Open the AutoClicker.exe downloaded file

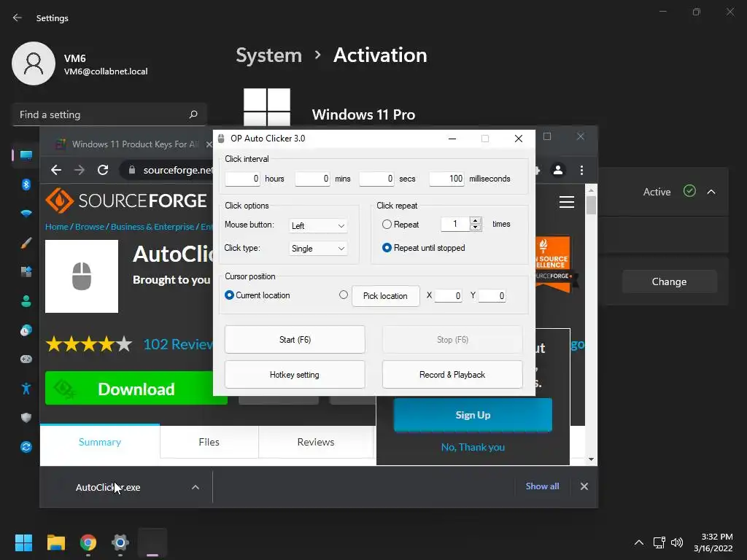click(x=108, y=487)
